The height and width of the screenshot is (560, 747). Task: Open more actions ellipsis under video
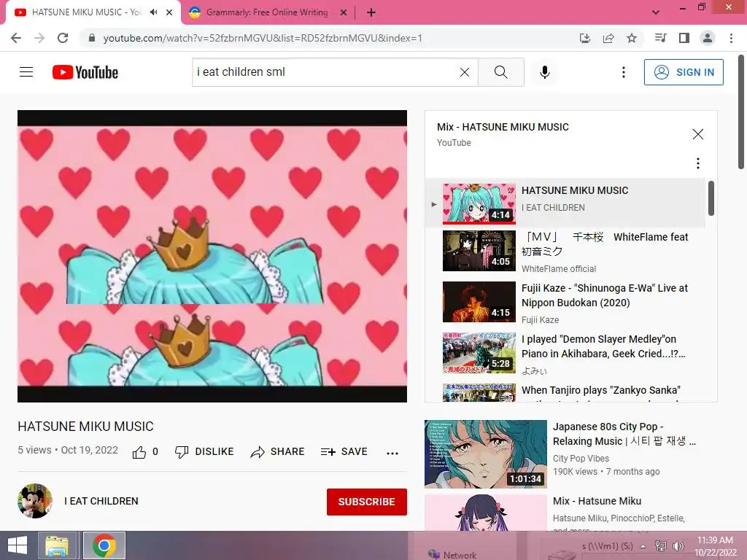tap(392, 453)
